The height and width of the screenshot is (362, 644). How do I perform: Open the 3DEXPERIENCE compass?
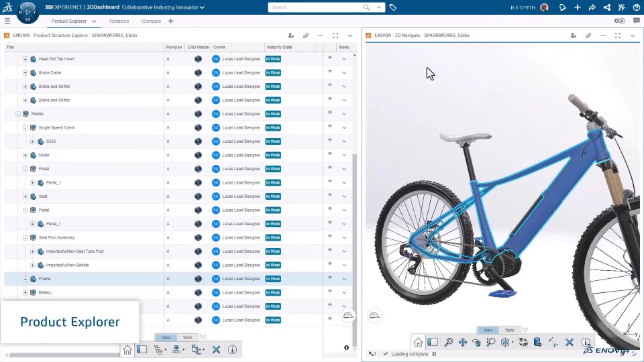pyautogui.click(x=28, y=12)
